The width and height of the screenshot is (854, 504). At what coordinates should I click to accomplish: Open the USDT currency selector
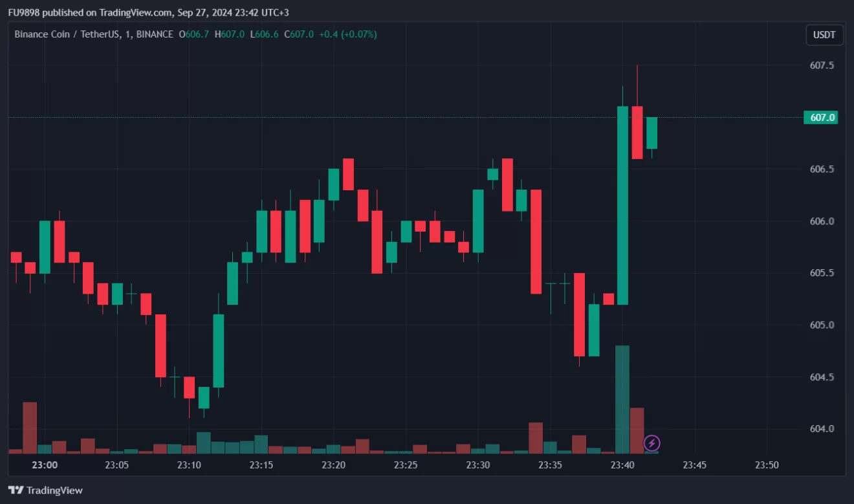tap(824, 35)
